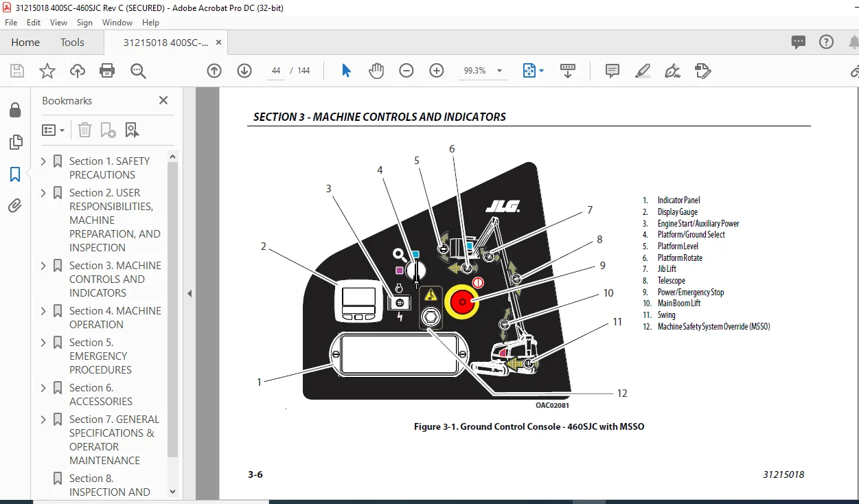
Task: Click the page number field showing 44
Action: 276,71
